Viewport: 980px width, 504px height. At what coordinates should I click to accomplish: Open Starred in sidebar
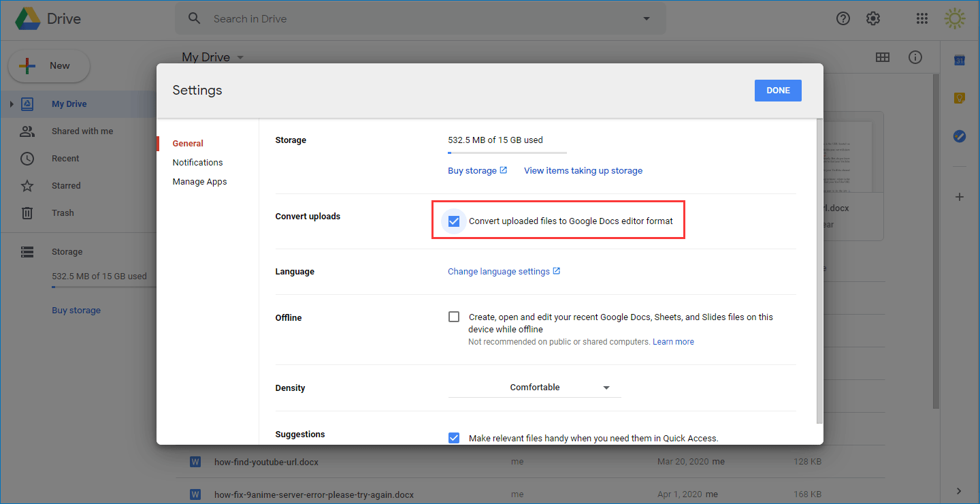coord(66,186)
